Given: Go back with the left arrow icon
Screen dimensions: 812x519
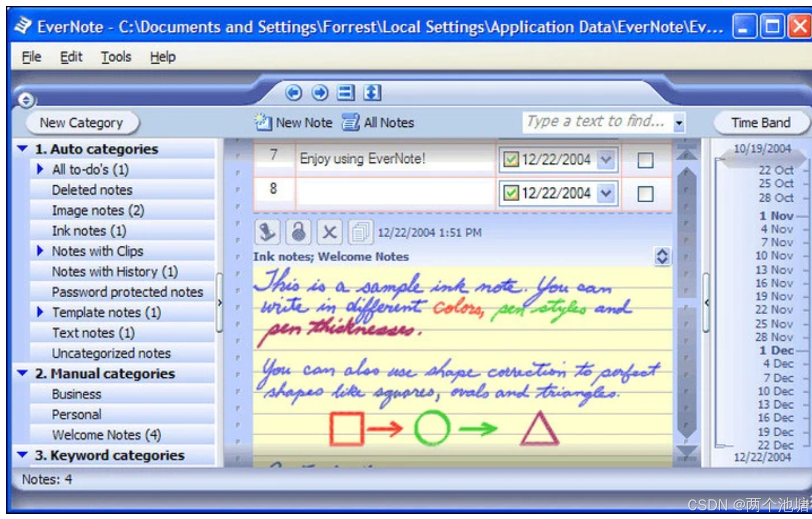Looking at the screenshot, I should (294, 93).
